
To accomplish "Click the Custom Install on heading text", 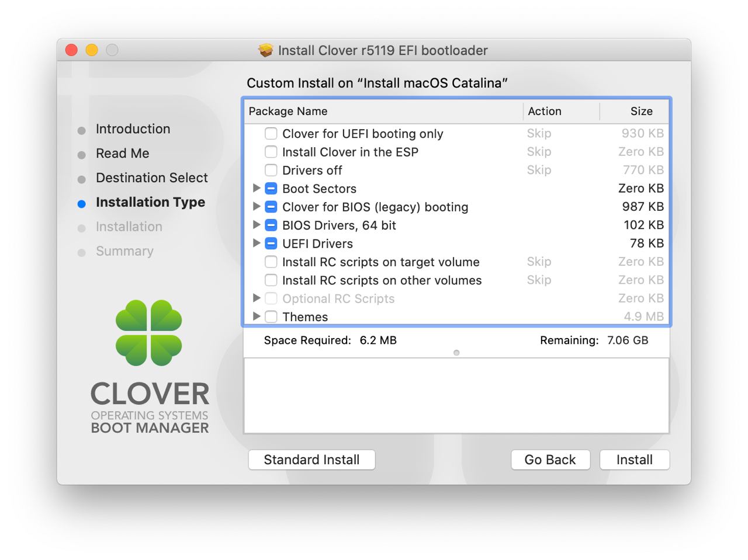I will (x=377, y=83).
